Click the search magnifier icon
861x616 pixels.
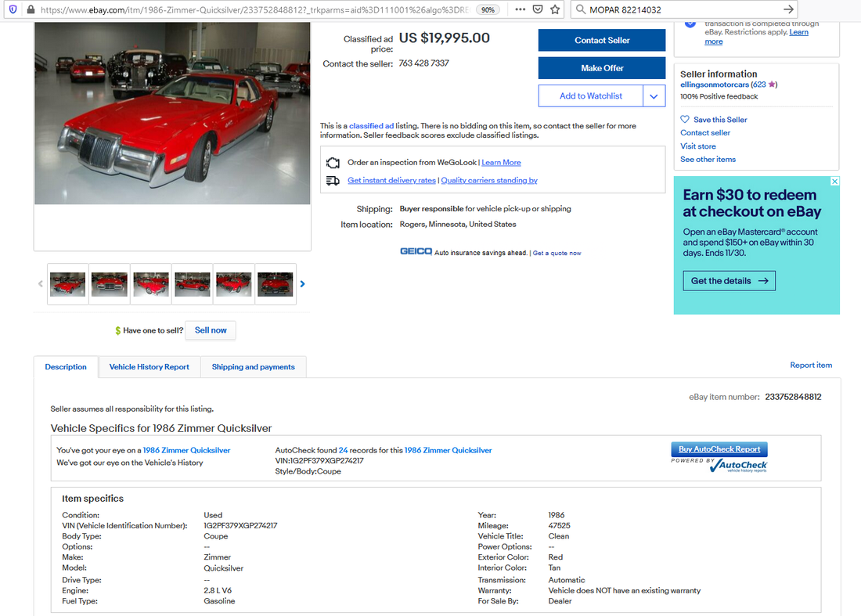tap(581, 9)
